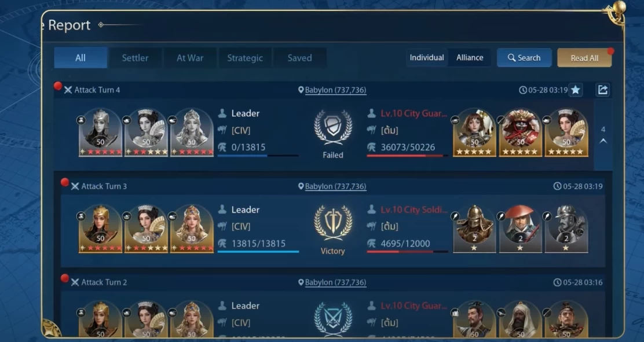Share the Attack Turn 4 report
The width and height of the screenshot is (644, 342).
pyautogui.click(x=602, y=90)
